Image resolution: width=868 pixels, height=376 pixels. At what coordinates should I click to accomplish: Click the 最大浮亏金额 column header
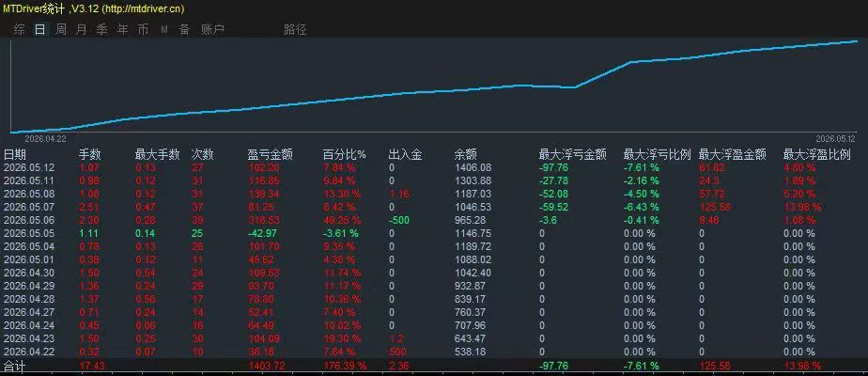pos(573,154)
